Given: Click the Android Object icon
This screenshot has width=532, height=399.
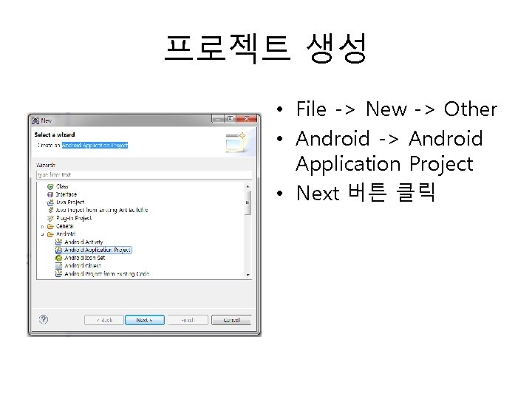Looking at the screenshot, I should click(x=58, y=266).
